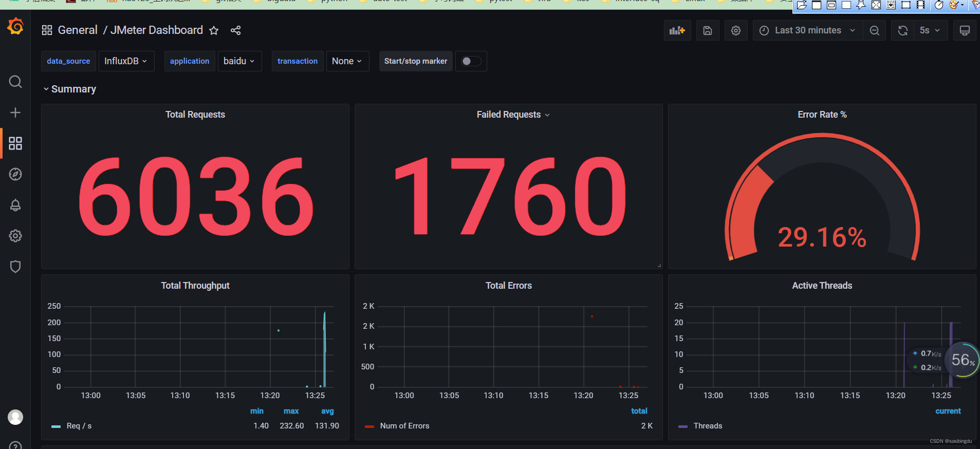
Task: Click capture active window icon in capture toolbar
Action: tap(817, 5)
